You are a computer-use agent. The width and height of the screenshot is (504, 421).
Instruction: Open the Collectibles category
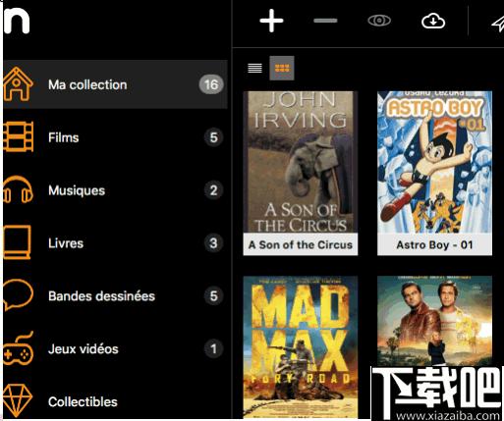(115, 401)
